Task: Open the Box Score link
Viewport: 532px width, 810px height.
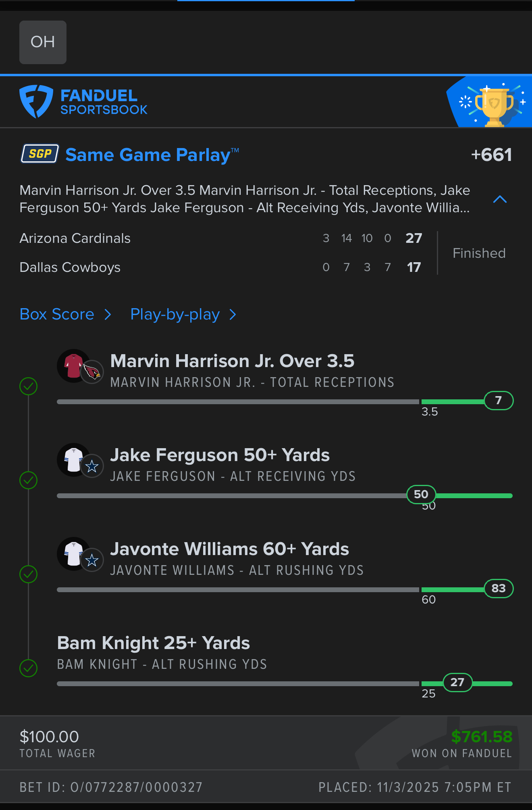Action: pos(57,315)
